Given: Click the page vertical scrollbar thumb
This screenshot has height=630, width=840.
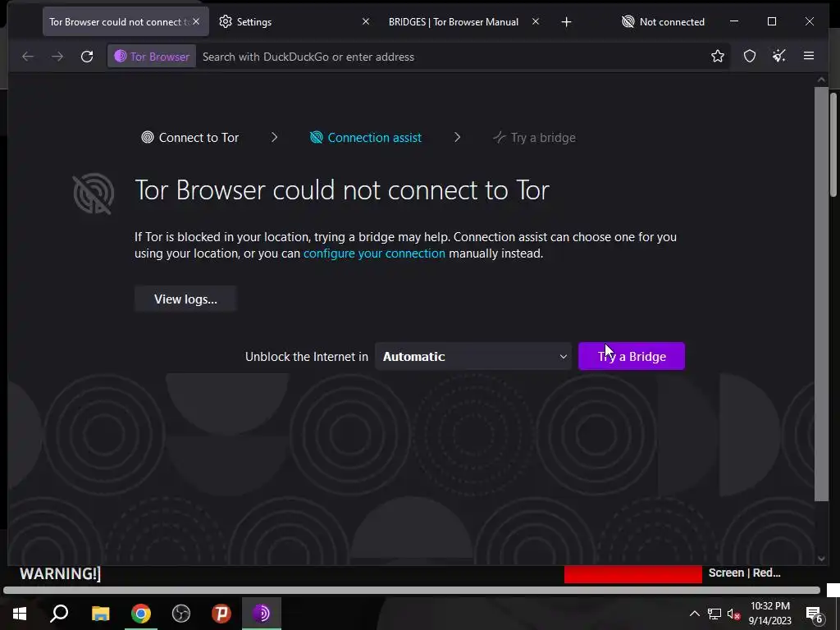Looking at the screenshot, I should pyautogui.click(x=821, y=294).
